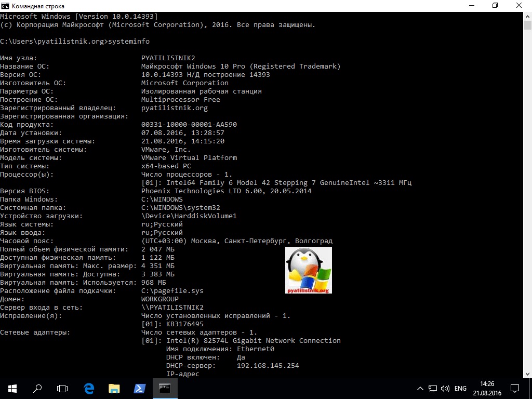Expand the hidden tray icons chevron
This screenshot has width=532, height=399.
pos(420,389)
